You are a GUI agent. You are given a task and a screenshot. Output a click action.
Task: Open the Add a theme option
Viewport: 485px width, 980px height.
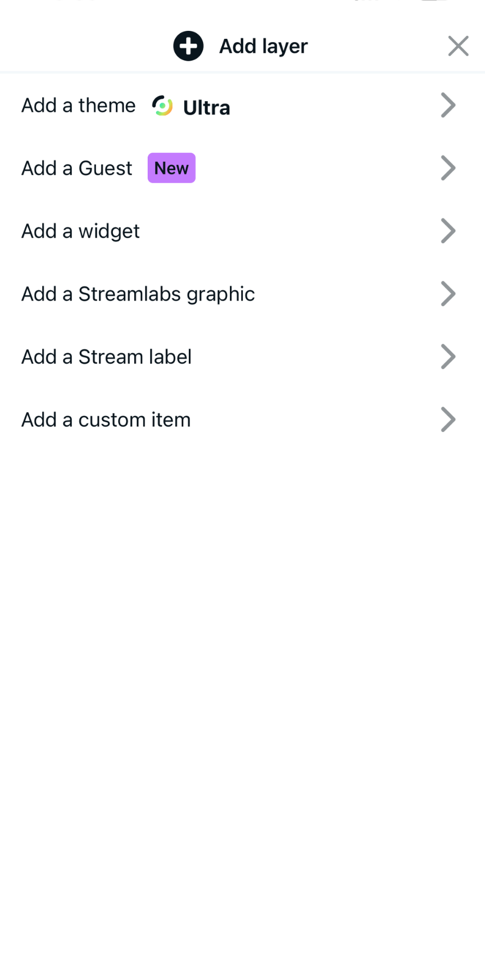tap(79, 106)
